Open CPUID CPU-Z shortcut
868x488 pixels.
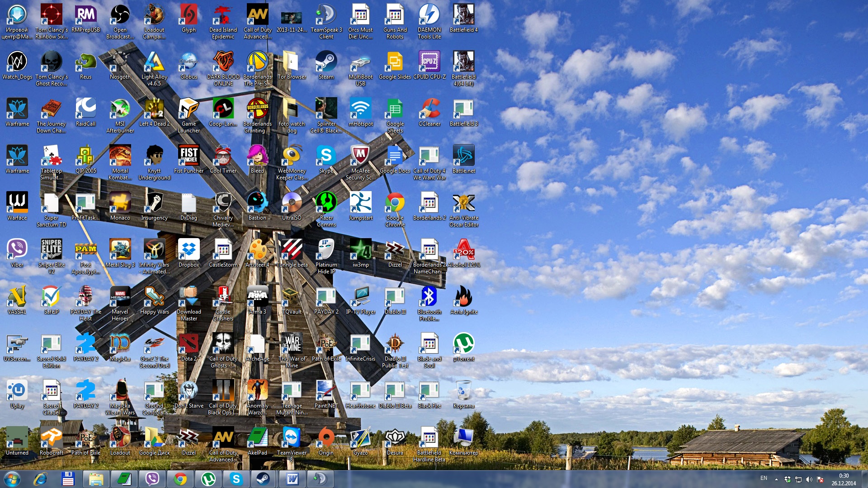click(x=429, y=66)
